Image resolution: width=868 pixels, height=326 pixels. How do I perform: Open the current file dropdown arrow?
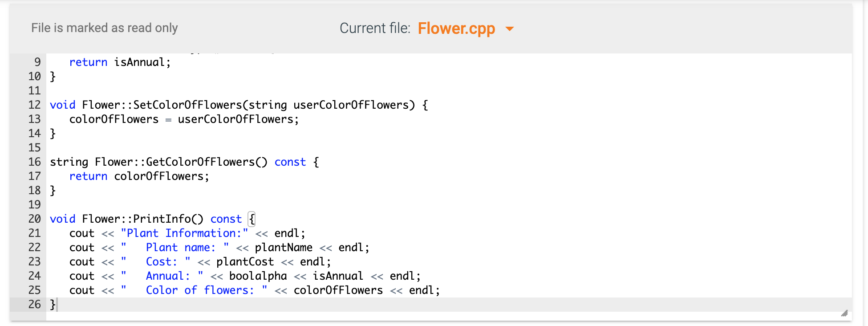pos(510,29)
